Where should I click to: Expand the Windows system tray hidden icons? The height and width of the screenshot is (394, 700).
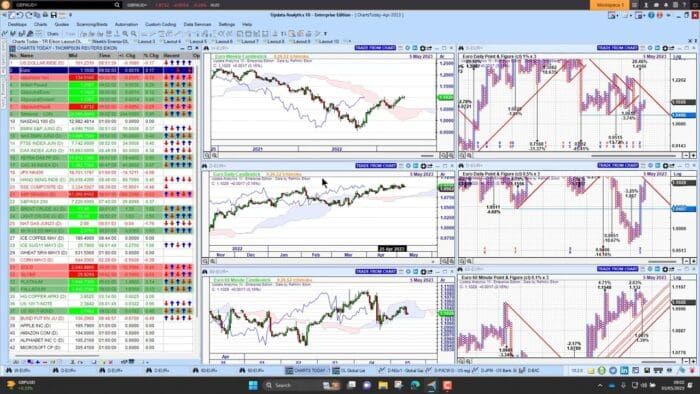pos(600,385)
